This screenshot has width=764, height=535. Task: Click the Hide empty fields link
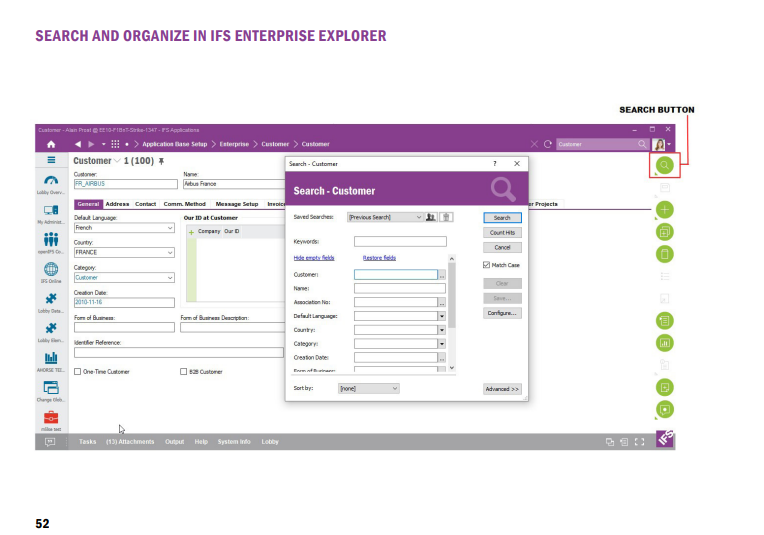point(314,258)
